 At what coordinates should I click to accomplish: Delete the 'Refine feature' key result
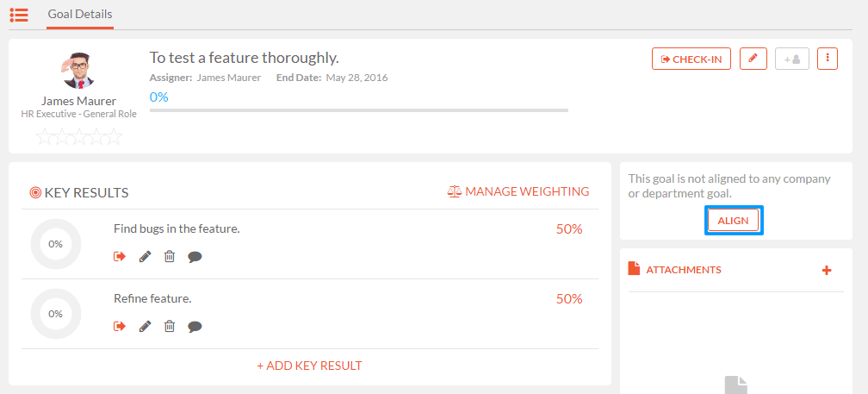170,327
